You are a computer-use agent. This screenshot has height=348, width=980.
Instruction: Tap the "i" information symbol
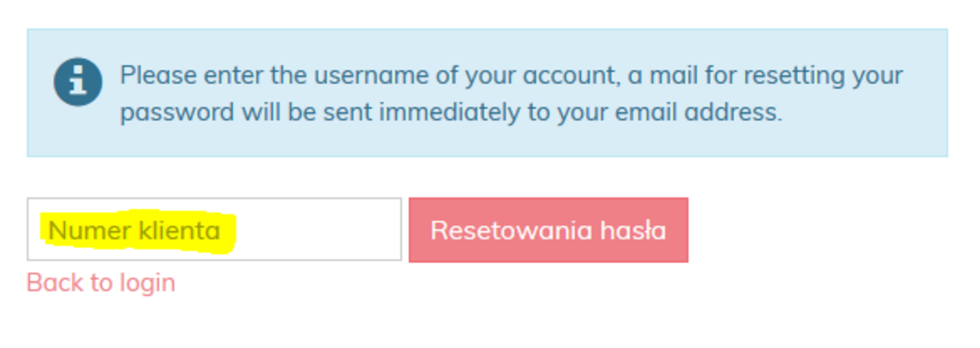coord(77,82)
